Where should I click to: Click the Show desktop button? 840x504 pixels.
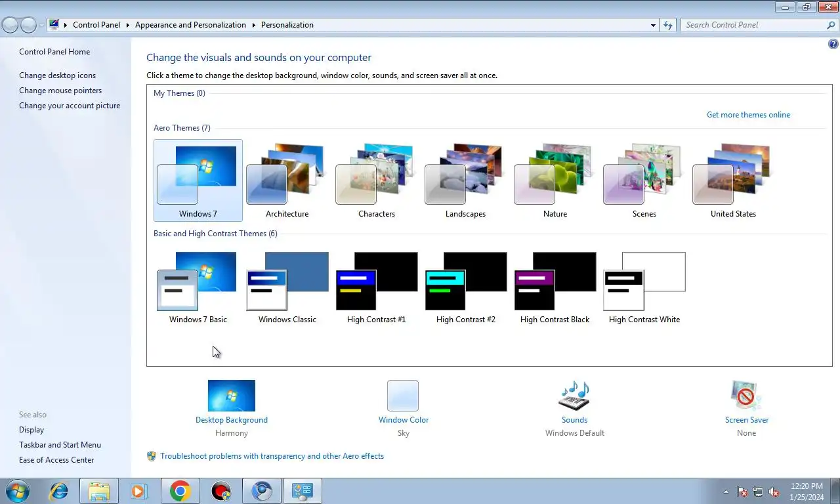[835, 491]
